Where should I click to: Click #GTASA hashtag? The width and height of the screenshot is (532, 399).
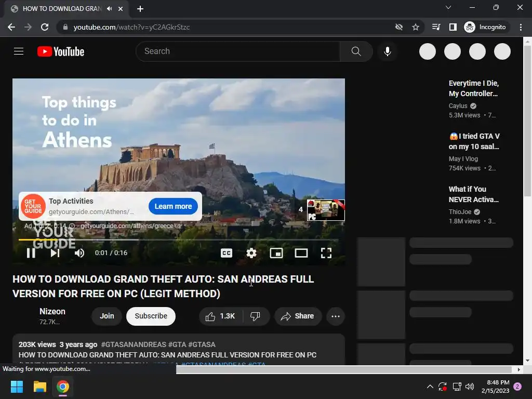[202, 344]
